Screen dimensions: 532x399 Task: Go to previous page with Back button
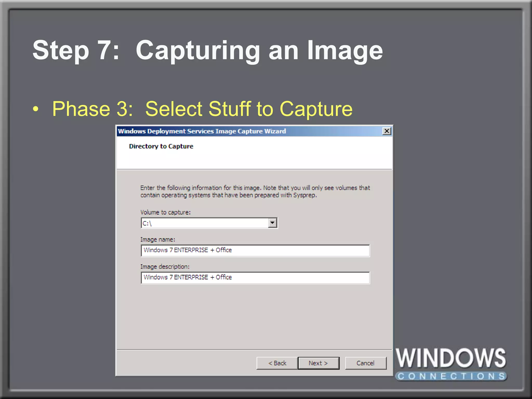click(x=277, y=363)
